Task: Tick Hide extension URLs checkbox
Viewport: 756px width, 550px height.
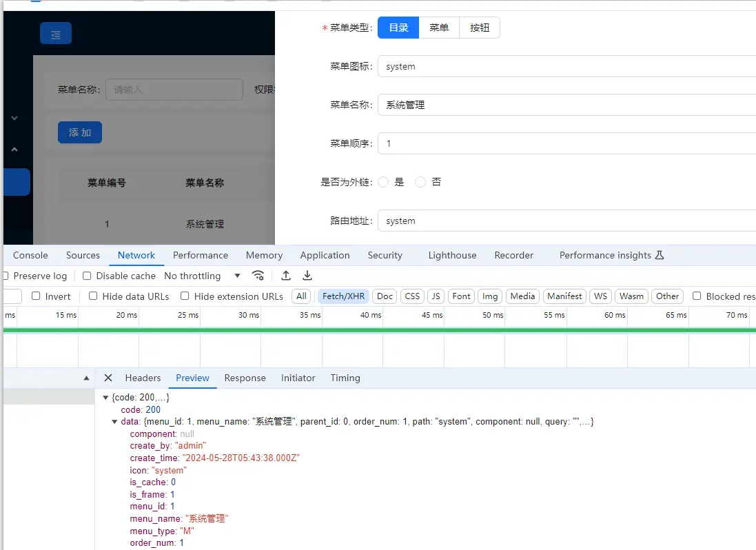Action: click(185, 296)
